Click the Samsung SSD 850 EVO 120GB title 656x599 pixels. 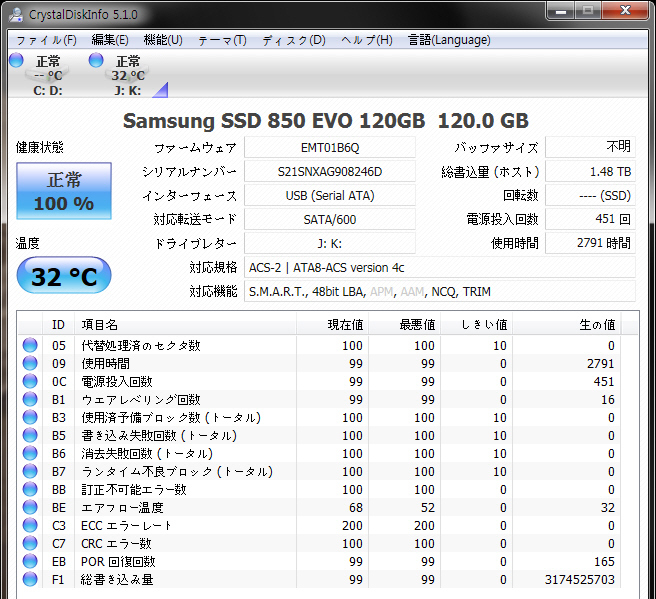pyautogui.click(x=326, y=121)
